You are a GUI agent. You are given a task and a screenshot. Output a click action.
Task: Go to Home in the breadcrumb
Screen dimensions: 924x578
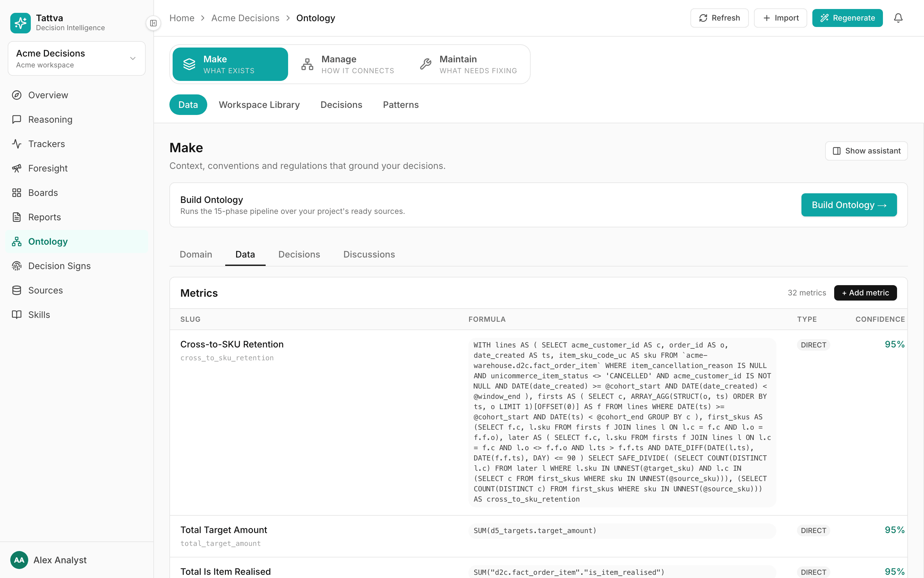click(x=182, y=18)
